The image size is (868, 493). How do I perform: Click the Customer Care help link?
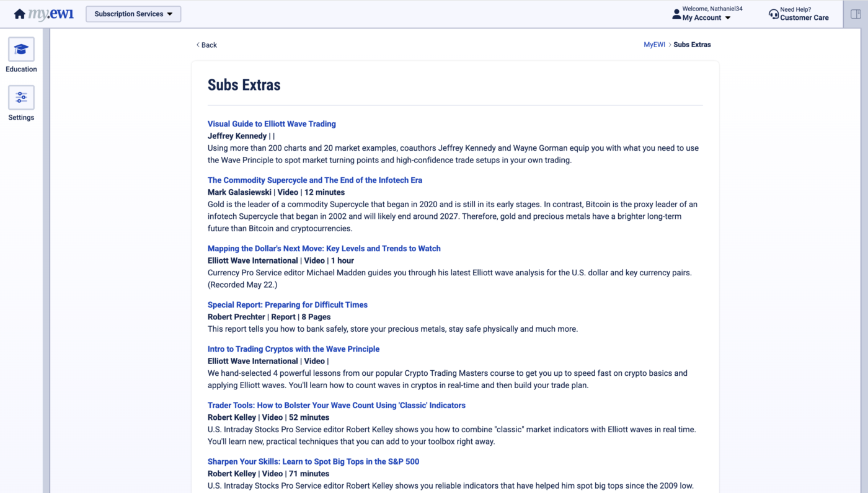point(804,18)
